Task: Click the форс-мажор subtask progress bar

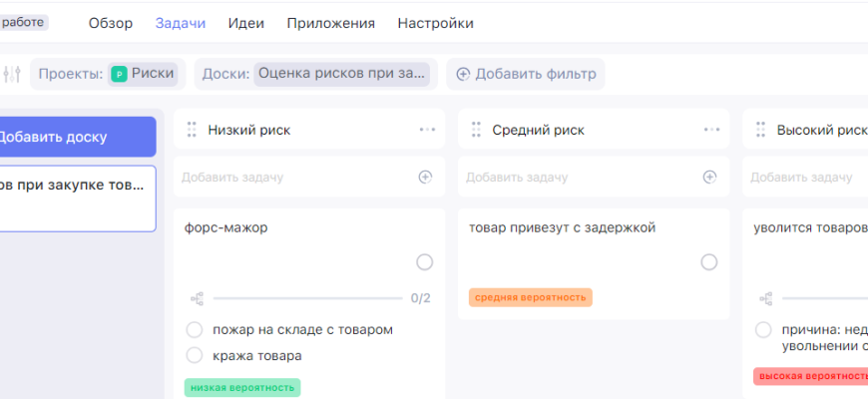Action: (x=307, y=298)
